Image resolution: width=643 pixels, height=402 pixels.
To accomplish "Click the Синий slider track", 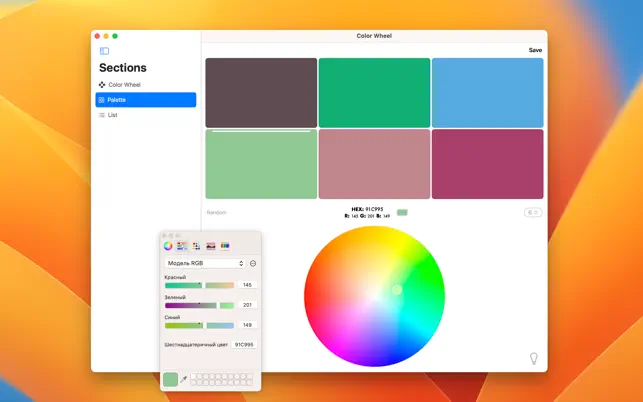I will pos(199,325).
